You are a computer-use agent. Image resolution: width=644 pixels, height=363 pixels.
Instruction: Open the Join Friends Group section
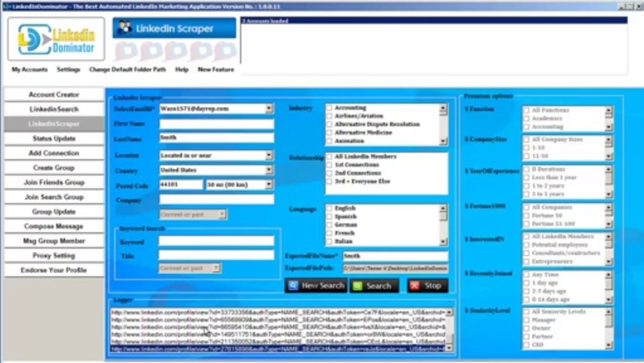(x=54, y=183)
